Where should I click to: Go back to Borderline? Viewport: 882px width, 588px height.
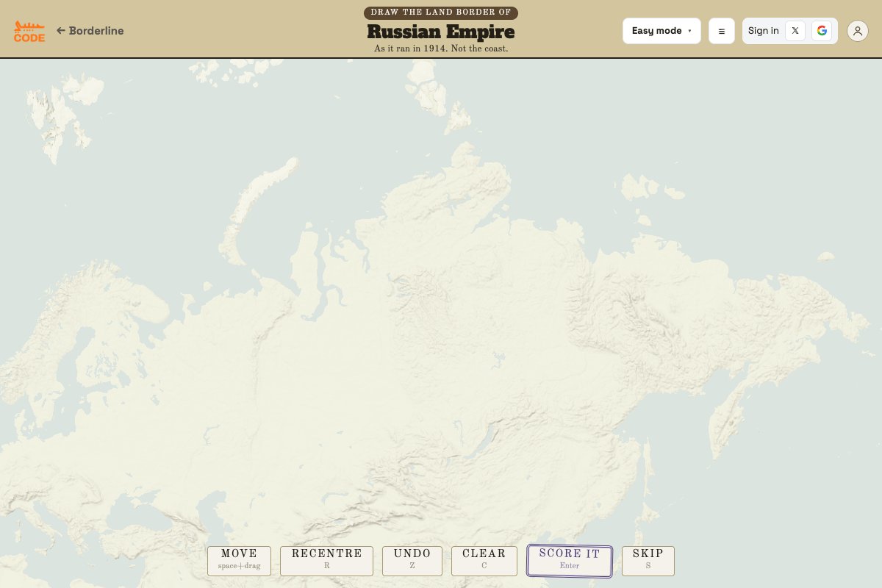(90, 31)
